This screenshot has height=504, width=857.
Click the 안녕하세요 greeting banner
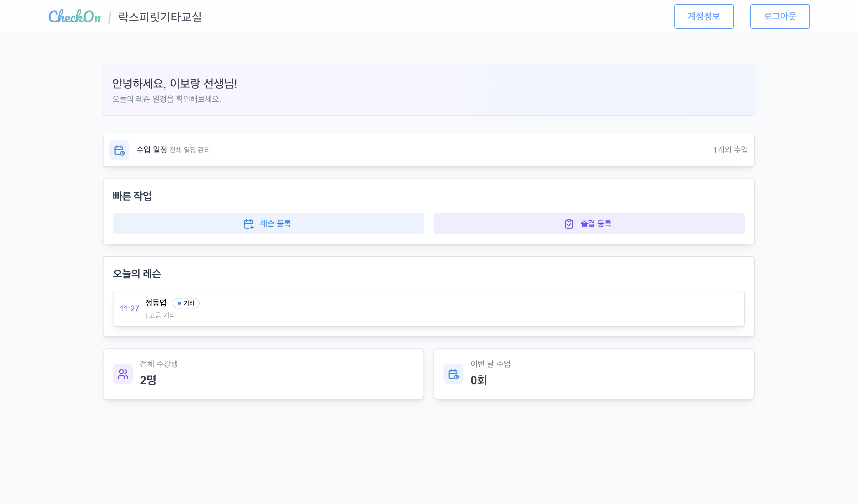[x=428, y=90]
